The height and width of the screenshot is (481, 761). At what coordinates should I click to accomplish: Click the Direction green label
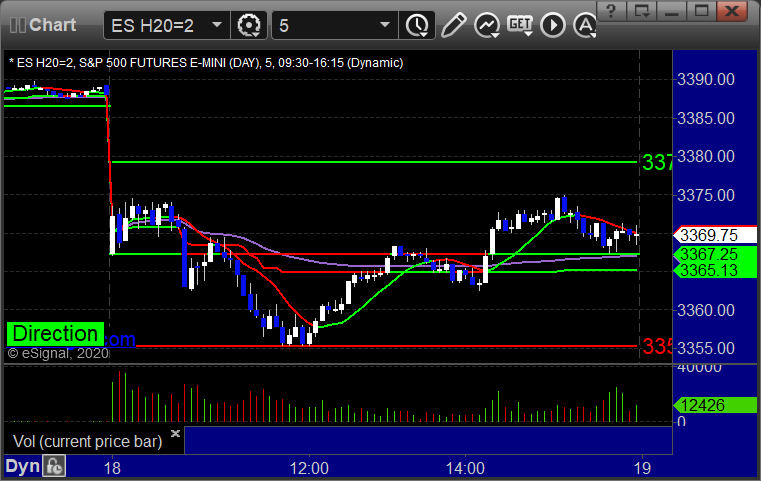(55, 334)
